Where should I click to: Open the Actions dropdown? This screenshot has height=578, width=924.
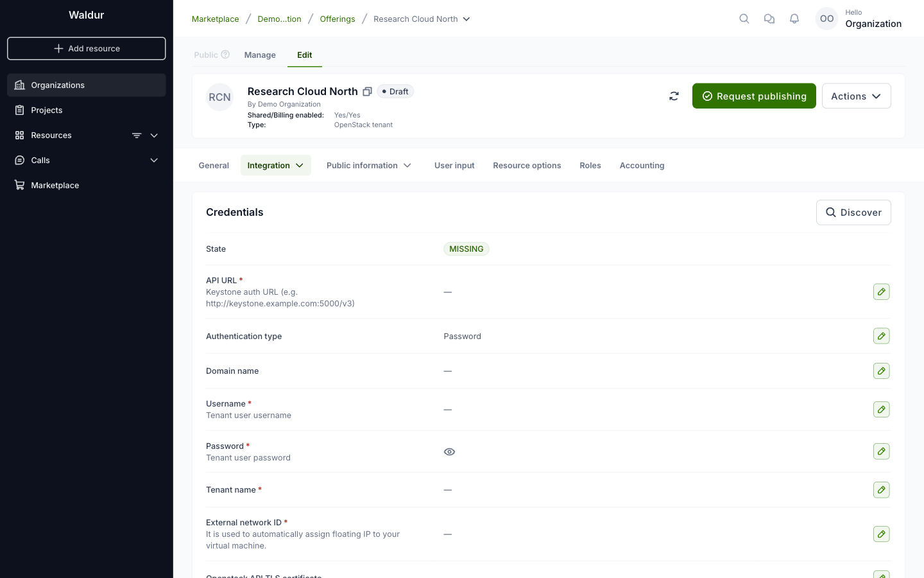(856, 96)
